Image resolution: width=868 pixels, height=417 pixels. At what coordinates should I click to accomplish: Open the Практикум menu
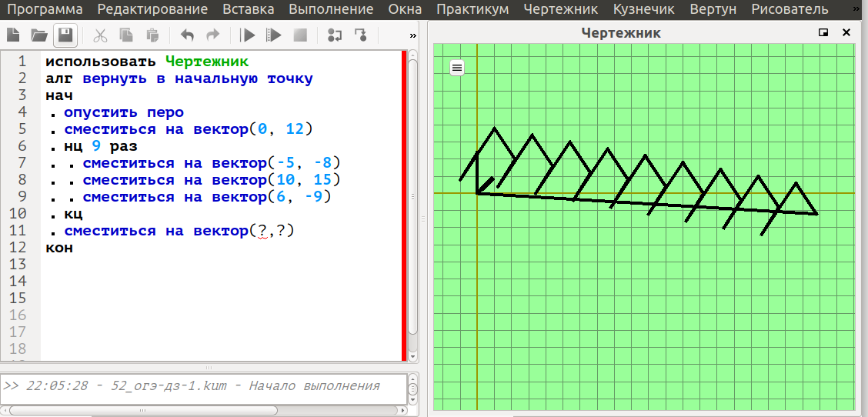(472, 9)
